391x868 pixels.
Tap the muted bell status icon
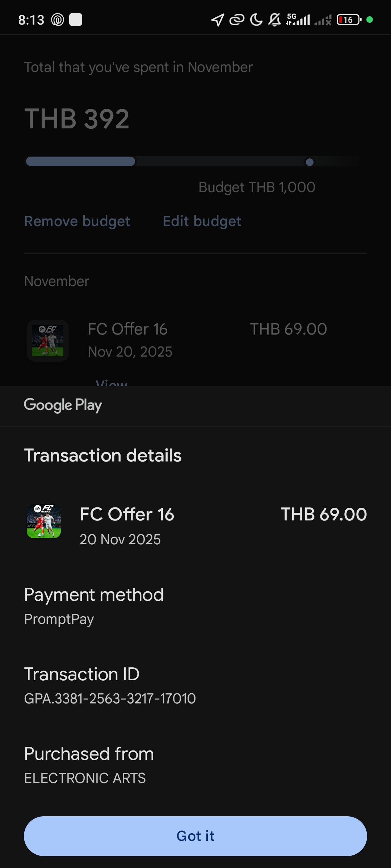(x=274, y=20)
